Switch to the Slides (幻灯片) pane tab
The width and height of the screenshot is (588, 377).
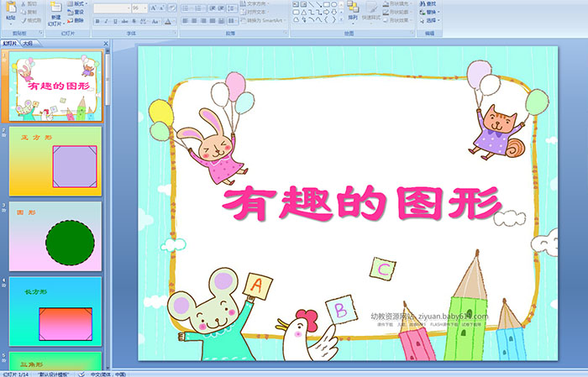pos(10,43)
